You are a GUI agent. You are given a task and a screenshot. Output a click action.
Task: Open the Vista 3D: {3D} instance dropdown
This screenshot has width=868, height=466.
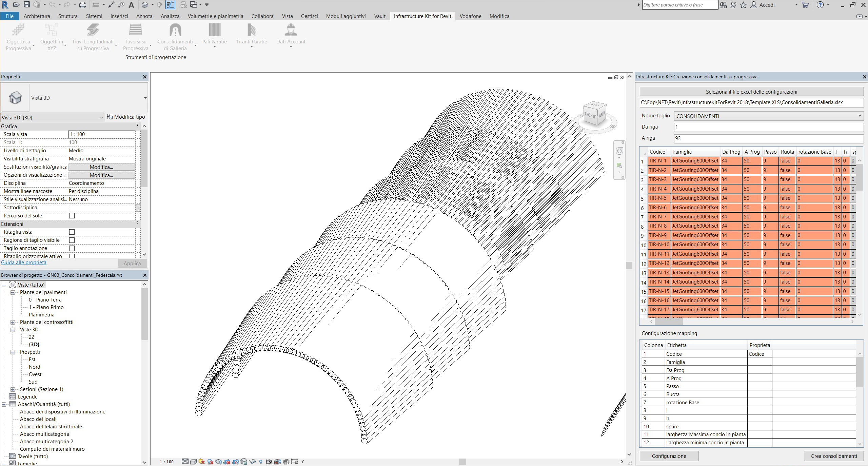(101, 117)
